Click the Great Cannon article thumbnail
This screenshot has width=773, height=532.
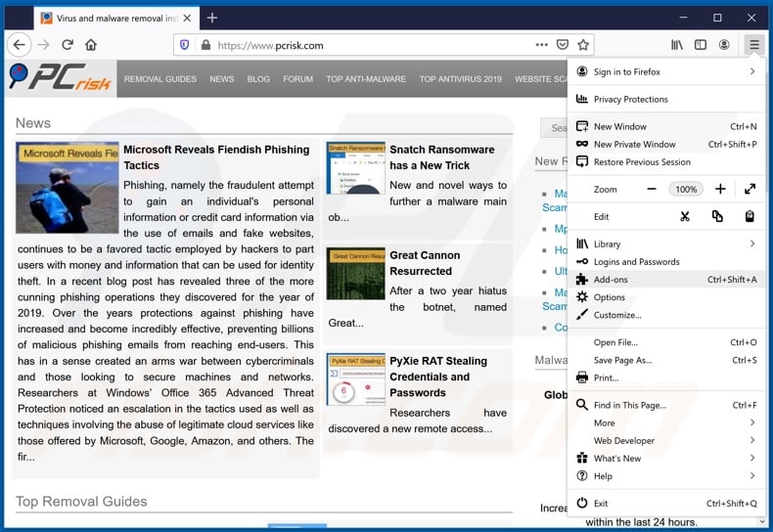[x=355, y=274]
